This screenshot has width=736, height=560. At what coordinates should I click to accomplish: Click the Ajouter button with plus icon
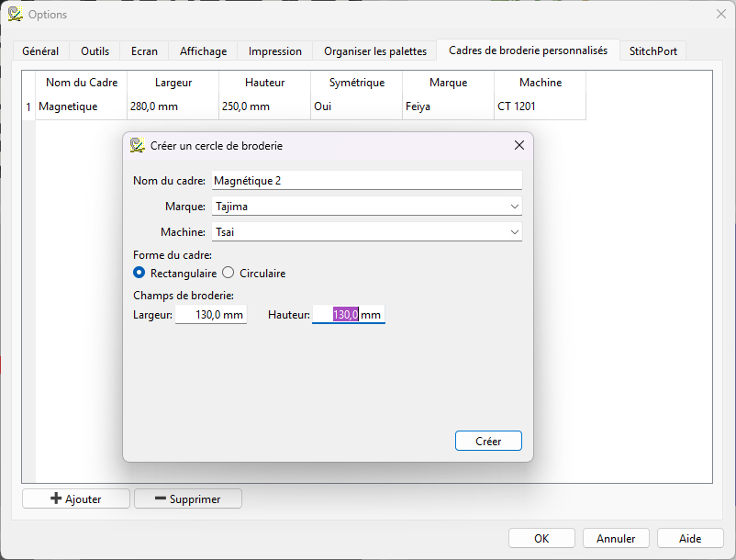click(76, 498)
